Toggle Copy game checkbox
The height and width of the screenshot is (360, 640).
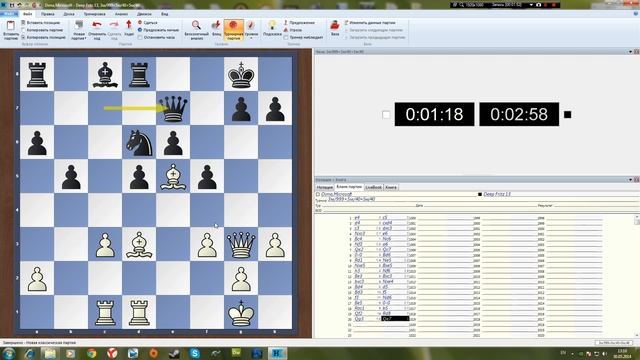click(23, 30)
